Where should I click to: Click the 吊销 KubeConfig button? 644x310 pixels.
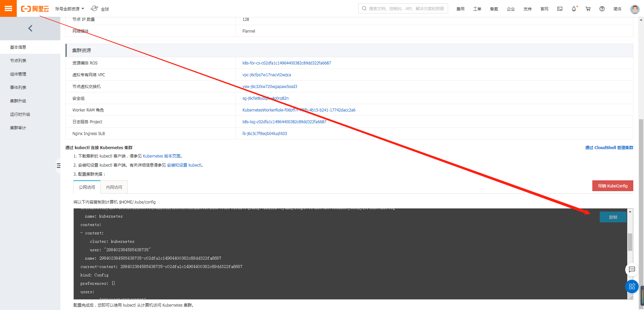612,186
